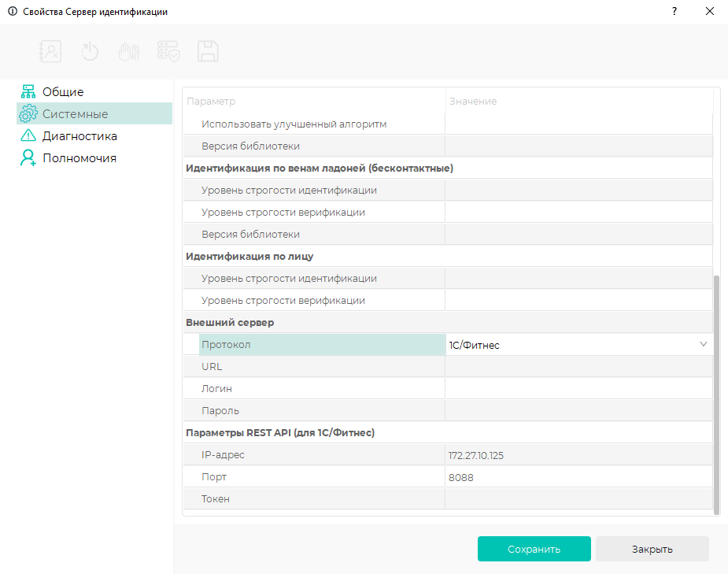Save settings with the Сохранить button

(x=534, y=549)
